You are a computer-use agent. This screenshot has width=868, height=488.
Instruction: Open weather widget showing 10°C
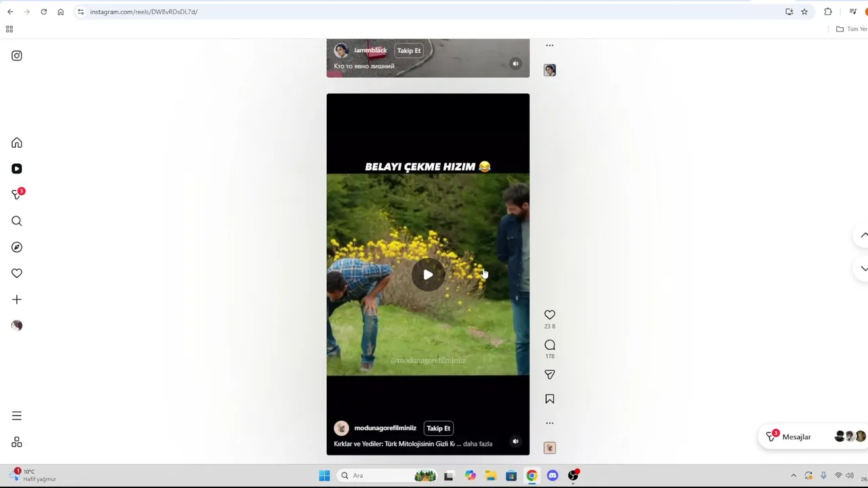click(x=33, y=475)
